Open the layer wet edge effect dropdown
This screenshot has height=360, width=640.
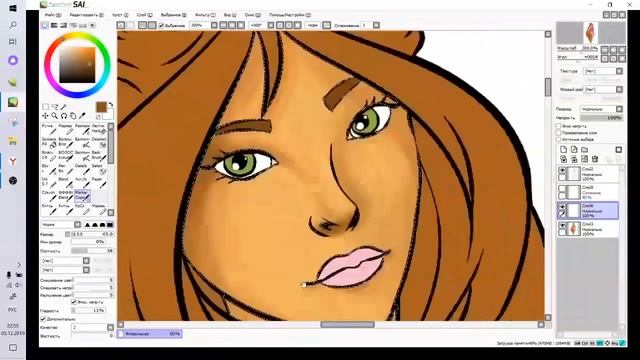619,89
